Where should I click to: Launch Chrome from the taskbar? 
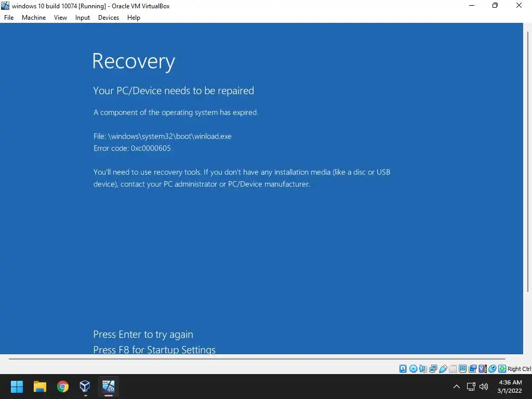click(62, 387)
